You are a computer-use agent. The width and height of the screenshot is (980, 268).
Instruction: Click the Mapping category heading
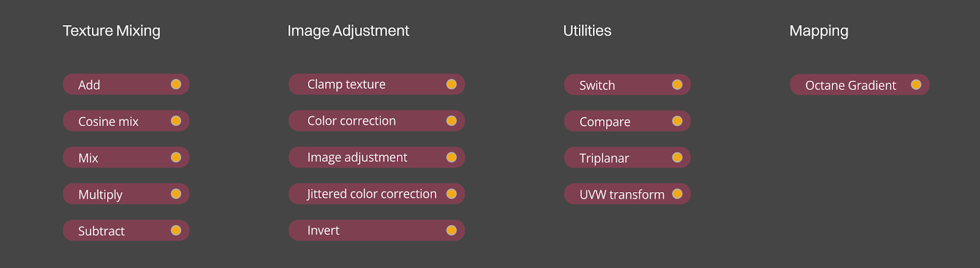pyautogui.click(x=818, y=31)
